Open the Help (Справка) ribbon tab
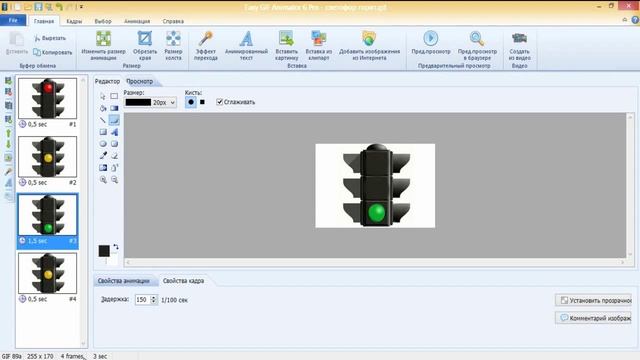Screen dimensions: 640x360 tap(173, 21)
